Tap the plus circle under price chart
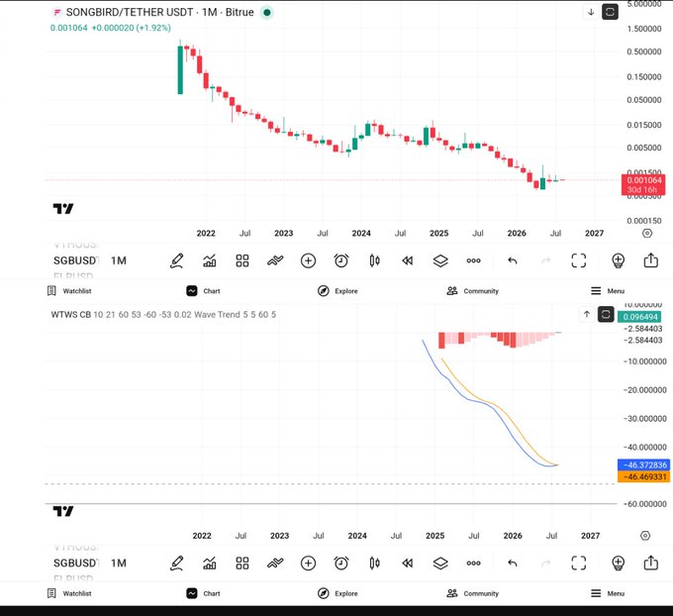Screen dimensions: 673x616 point(308,260)
